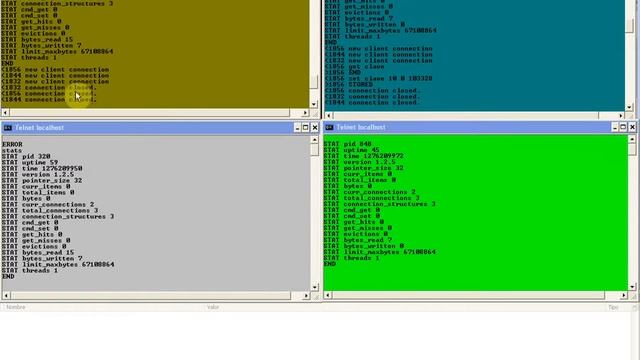
Task: Click left scroll arrow in olive console window
Action: pyautogui.click(x=5, y=112)
